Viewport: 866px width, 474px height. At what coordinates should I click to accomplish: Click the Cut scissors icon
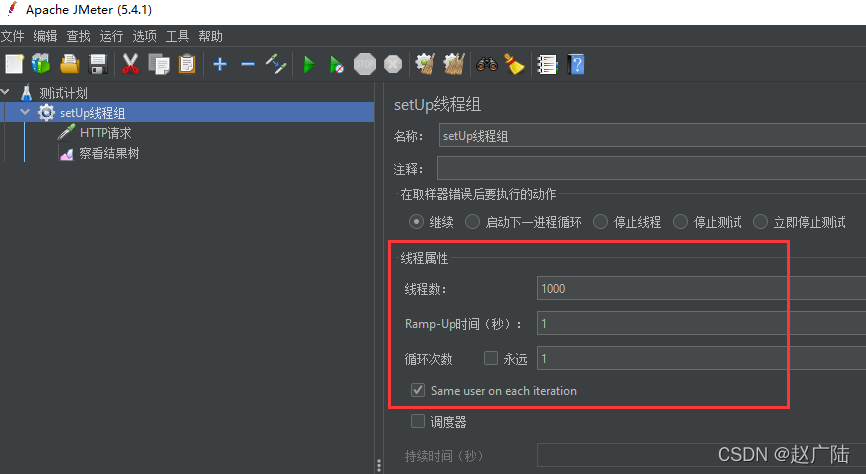(x=130, y=64)
